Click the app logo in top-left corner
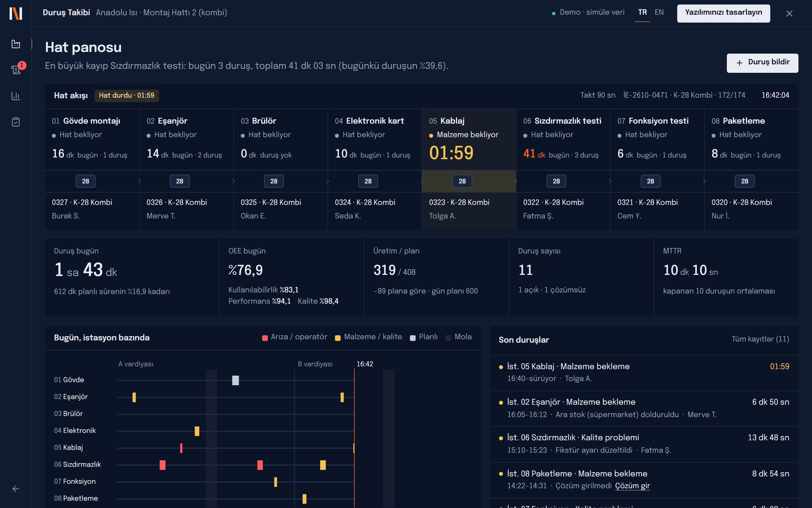The width and height of the screenshot is (812, 508). 16,14
